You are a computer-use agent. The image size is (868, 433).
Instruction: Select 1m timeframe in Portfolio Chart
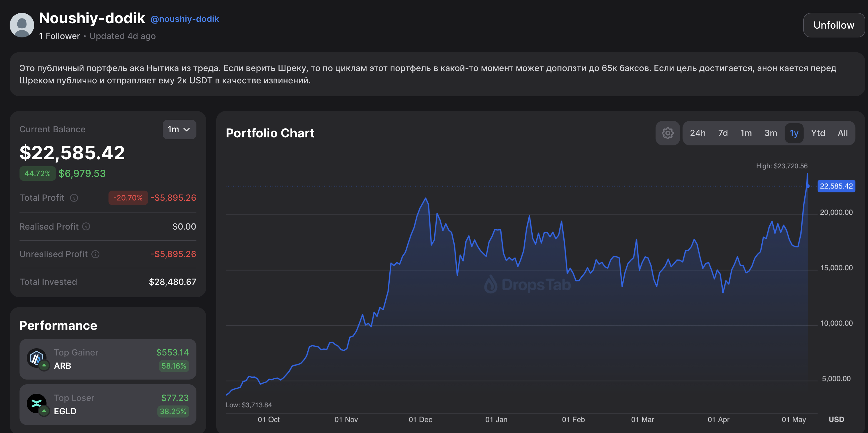click(x=746, y=133)
